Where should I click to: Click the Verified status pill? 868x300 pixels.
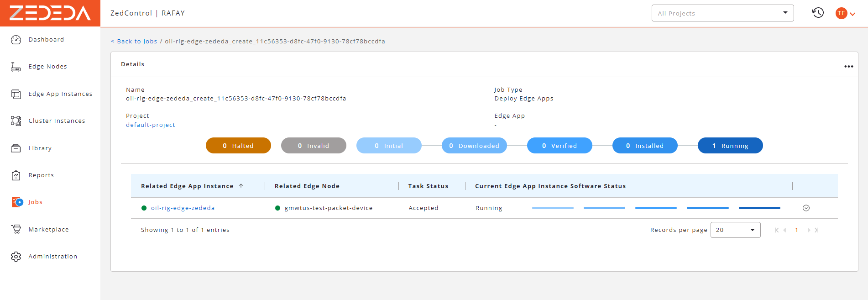(x=559, y=146)
